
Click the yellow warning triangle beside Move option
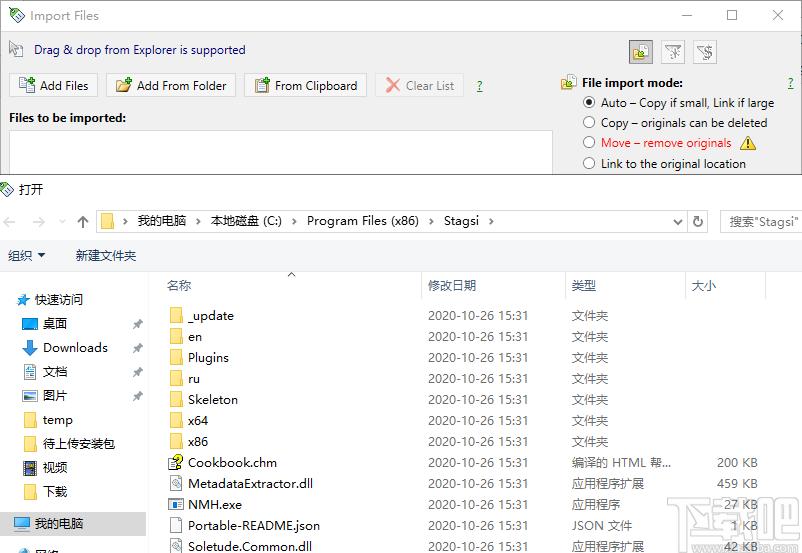tap(747, 143)
